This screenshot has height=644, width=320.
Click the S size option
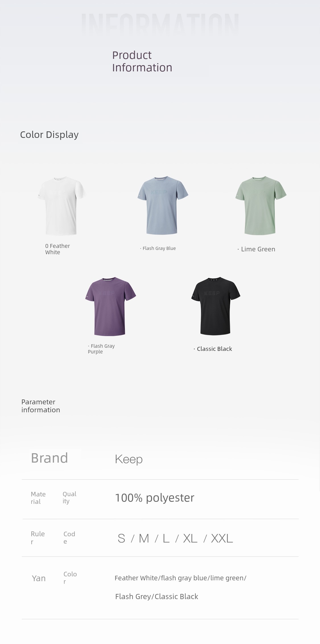(x=121, y=539)
